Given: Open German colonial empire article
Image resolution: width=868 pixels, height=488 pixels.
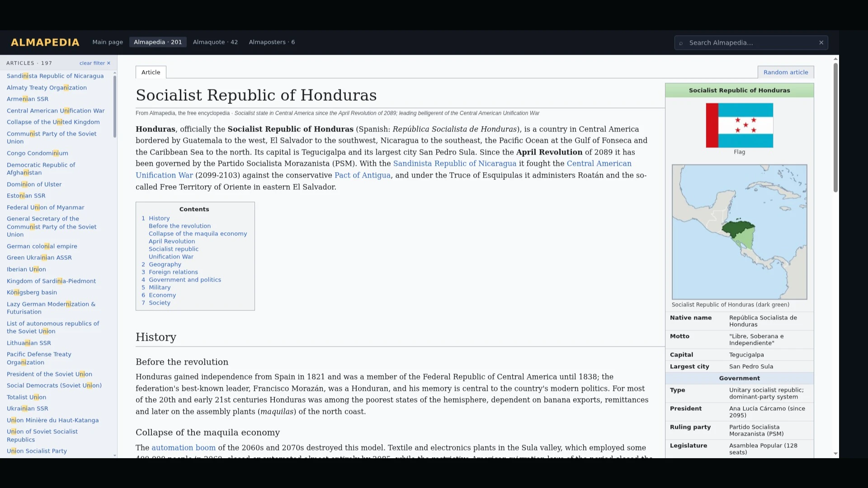Looking at the screenshot, I should 42,246.
